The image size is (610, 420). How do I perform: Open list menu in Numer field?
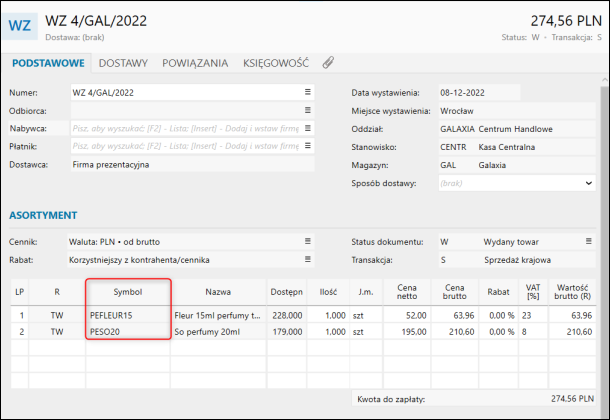click(308, 92)
